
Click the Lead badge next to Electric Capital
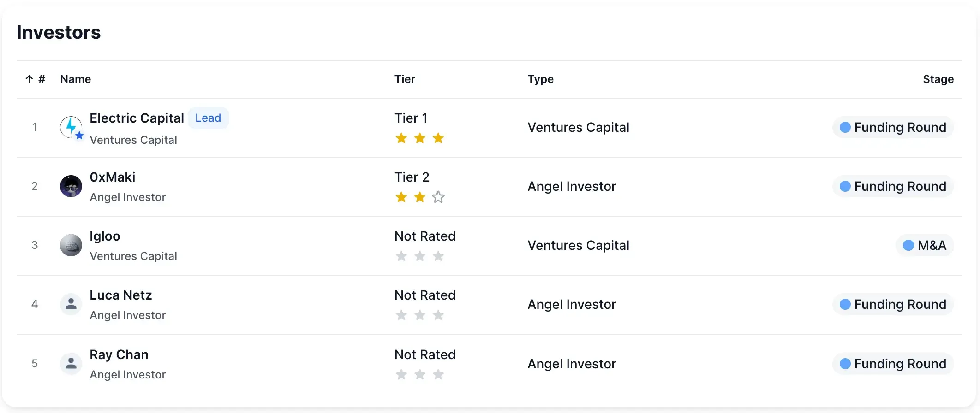[x=208, y=118]
